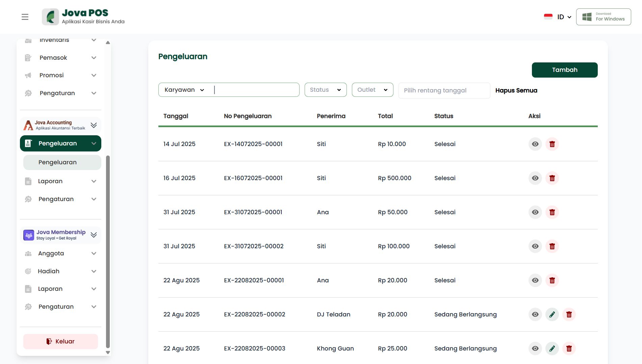The image size is (642, 364).
Task: Click the date range picker field
Action: point(444,90)
